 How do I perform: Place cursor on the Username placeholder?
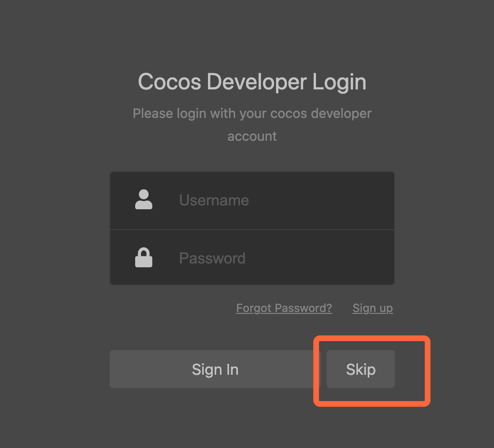tap(214, 200)
